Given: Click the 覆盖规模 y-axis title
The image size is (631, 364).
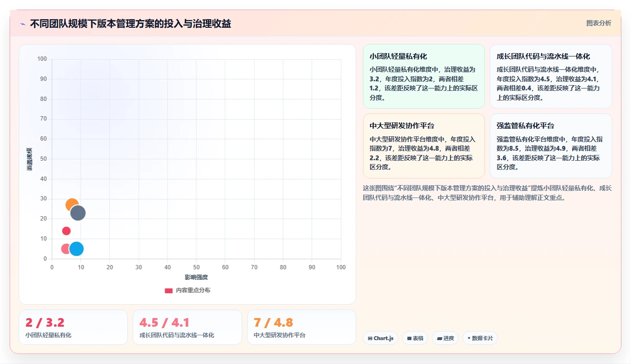Looking at the screenshot, I should (x=30, y=159).
